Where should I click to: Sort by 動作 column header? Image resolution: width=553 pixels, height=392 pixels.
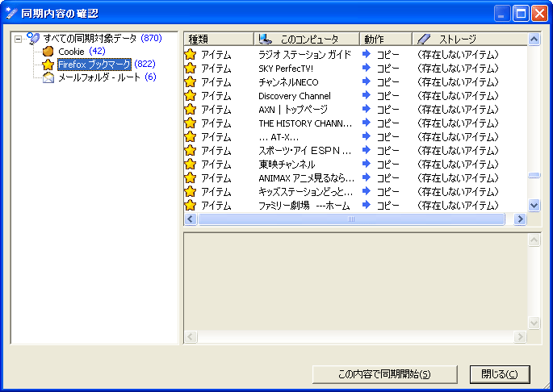[386, 39]
